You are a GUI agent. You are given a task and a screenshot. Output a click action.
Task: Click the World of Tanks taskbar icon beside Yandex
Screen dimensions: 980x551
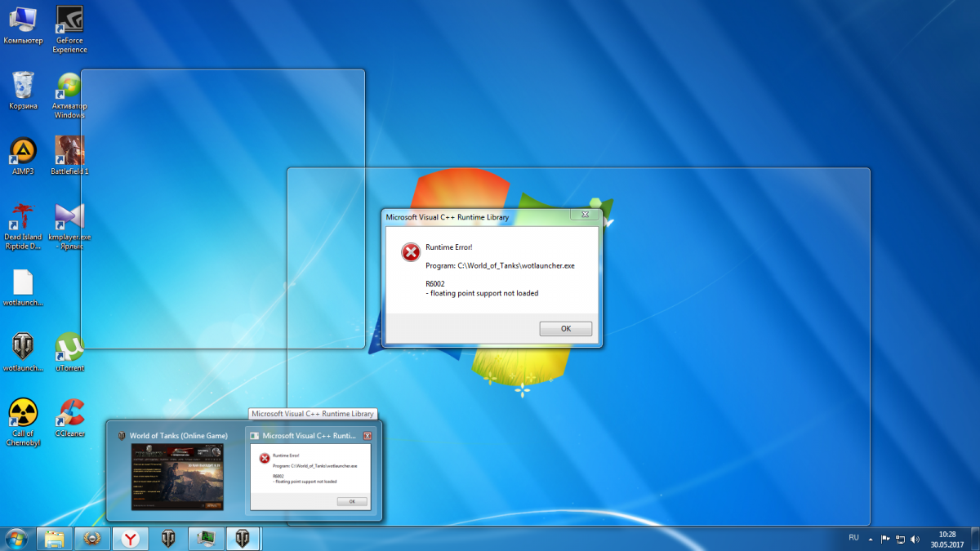tap(168, 538)
